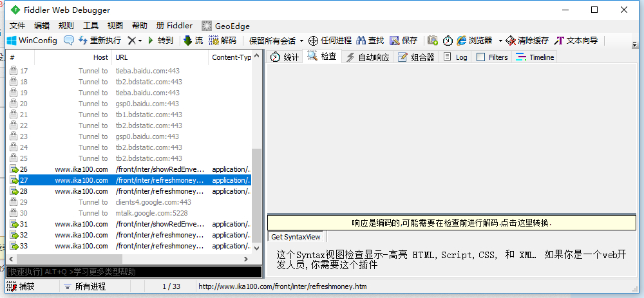Sort by the Content-Type column header
The image size is (644, 298).
pyautogui.click(x=231, y=57)
